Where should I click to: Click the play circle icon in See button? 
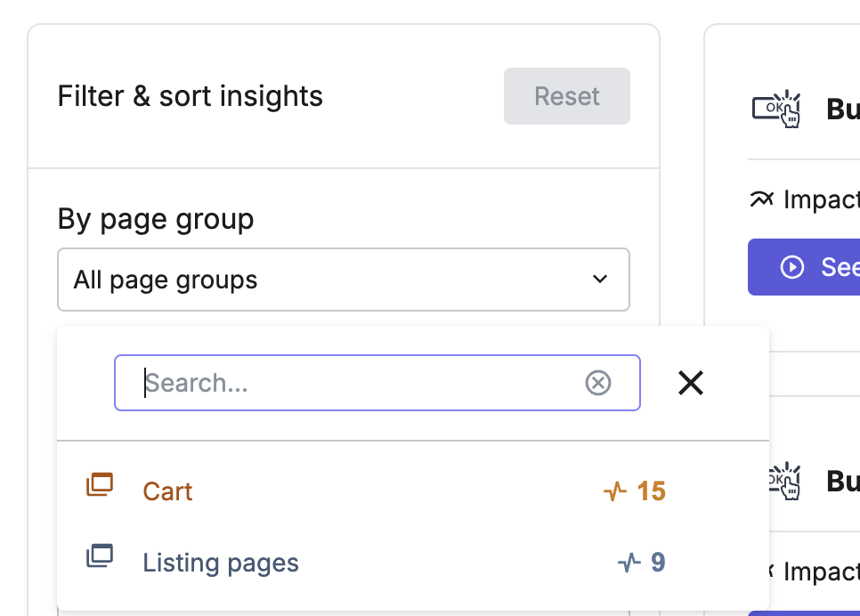tap(792, 267)
